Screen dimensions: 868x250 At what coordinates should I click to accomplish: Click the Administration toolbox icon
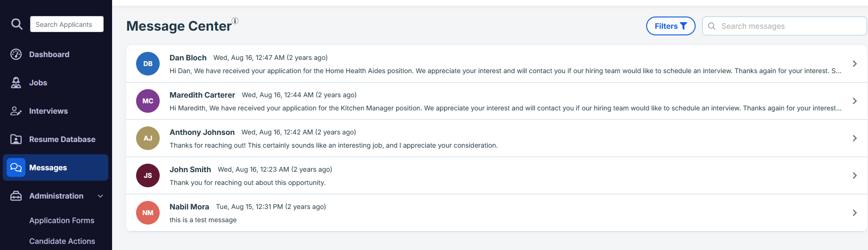click(x=16, y=196)
